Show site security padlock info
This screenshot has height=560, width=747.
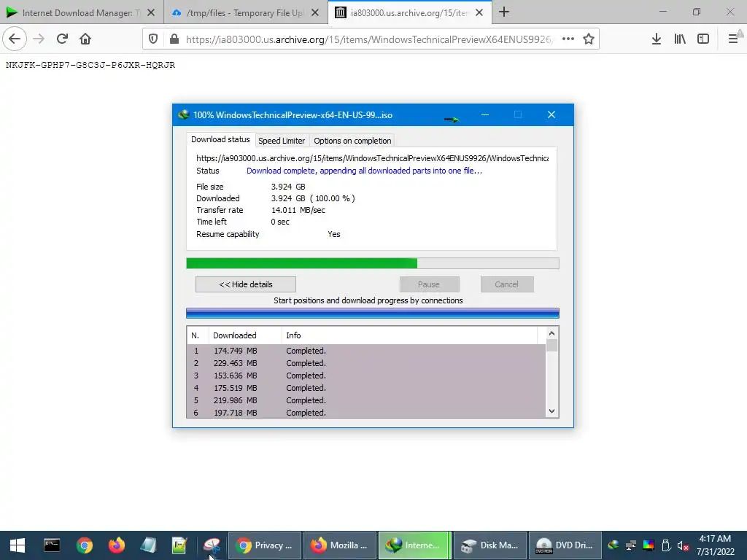pyautogui.click(x=174, y=39)
